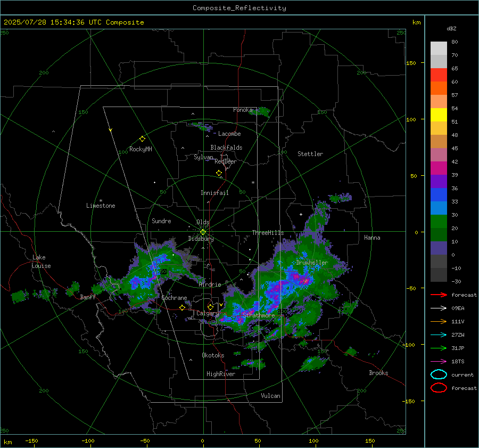Click the red forecast ellipse icon
Viewport: 479px width, 448px height.
point(439,388)
